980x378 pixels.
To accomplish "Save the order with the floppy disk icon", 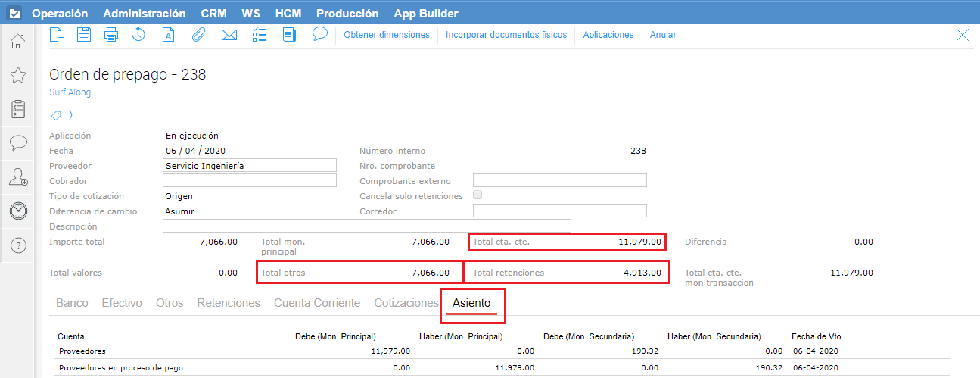I will (x=84, y=35).
